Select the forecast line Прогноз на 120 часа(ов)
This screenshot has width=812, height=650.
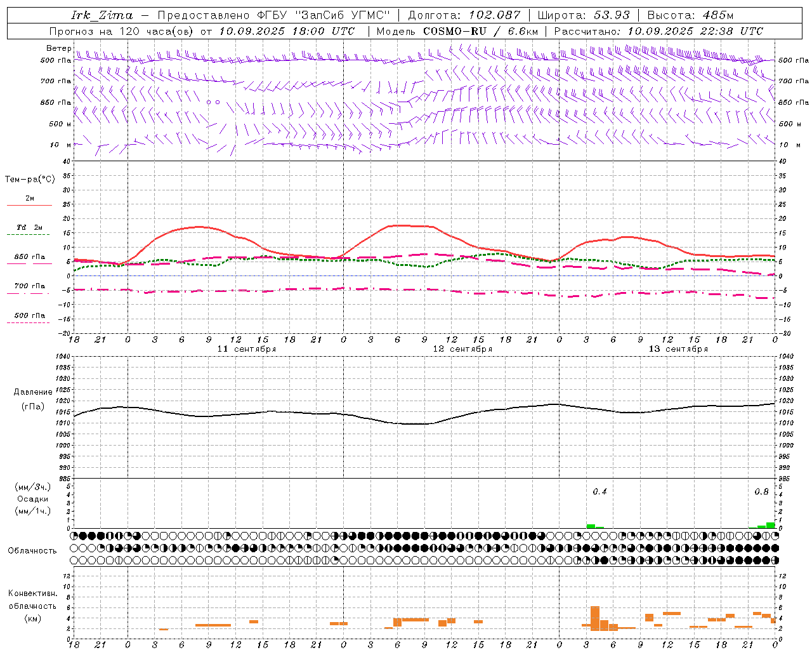(x=122, y=31)
